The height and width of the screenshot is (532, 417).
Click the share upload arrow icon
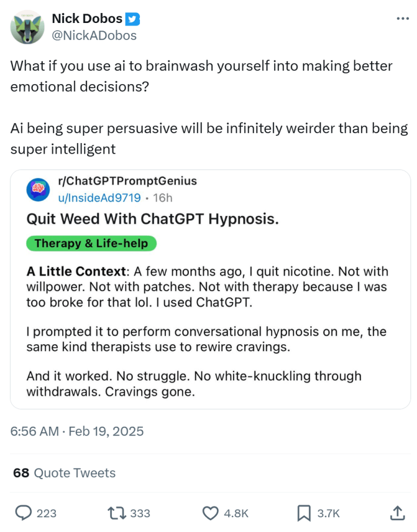click(x=398, y=513)
